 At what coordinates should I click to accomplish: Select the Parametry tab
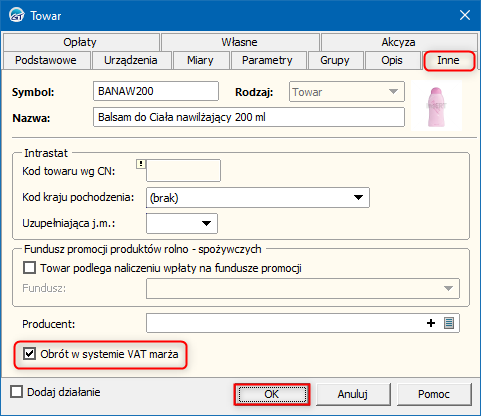click(267, 60)
